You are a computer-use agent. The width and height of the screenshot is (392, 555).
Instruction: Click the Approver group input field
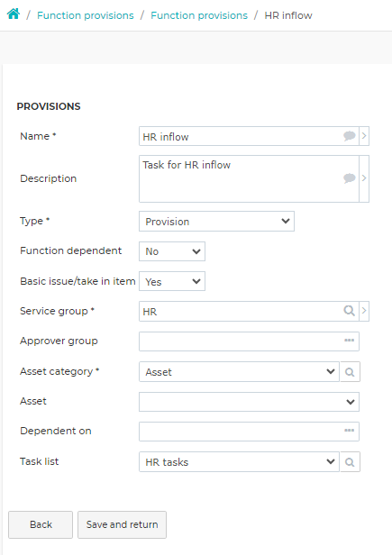click(x=249, y=341)
